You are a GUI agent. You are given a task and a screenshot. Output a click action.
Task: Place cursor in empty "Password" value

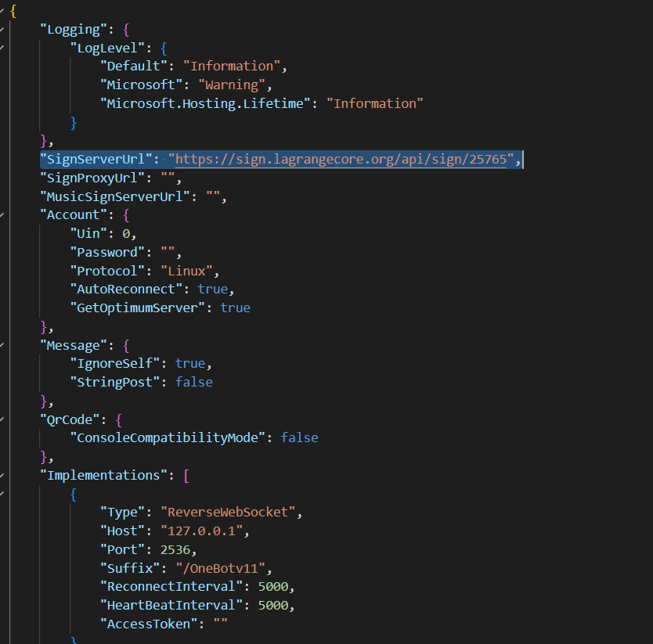170,253
